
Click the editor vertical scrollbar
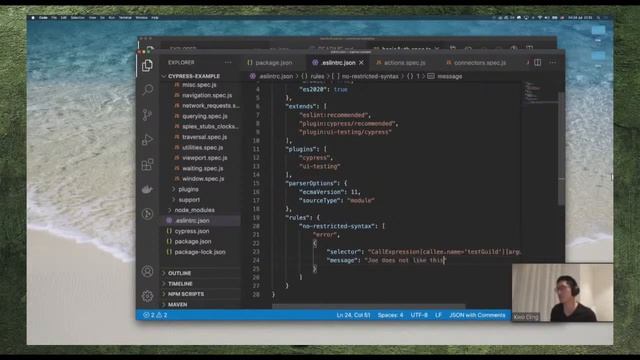(x=561, y=148)
